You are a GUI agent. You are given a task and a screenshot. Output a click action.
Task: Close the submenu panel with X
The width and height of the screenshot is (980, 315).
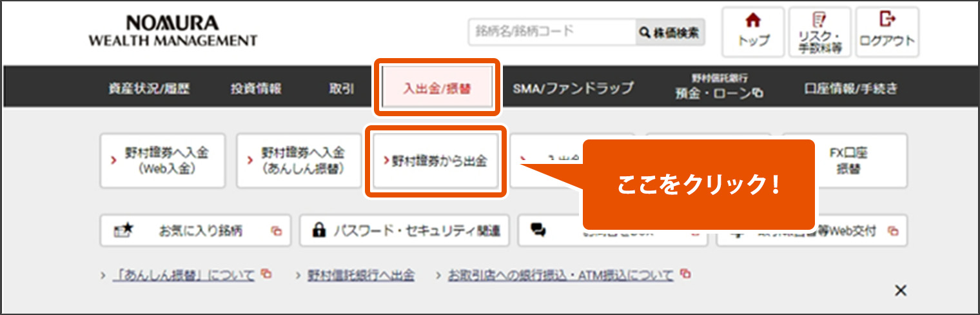coord(901,291)
